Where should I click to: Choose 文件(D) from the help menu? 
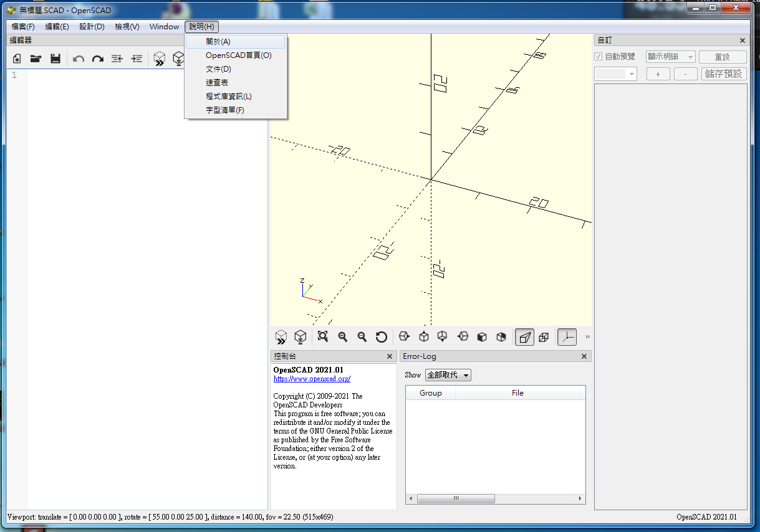[236, 69]
